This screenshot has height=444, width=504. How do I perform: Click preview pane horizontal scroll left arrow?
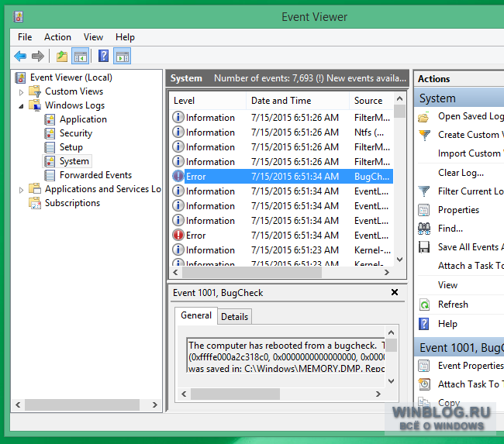pos(184,394)
